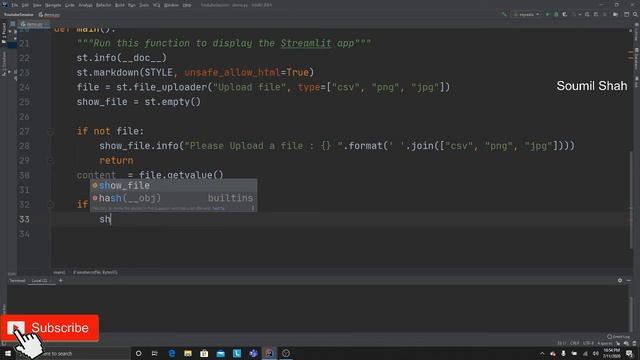Click the UTF-8 encoding indicator
640x360 pixels.
tap(588, 343)
